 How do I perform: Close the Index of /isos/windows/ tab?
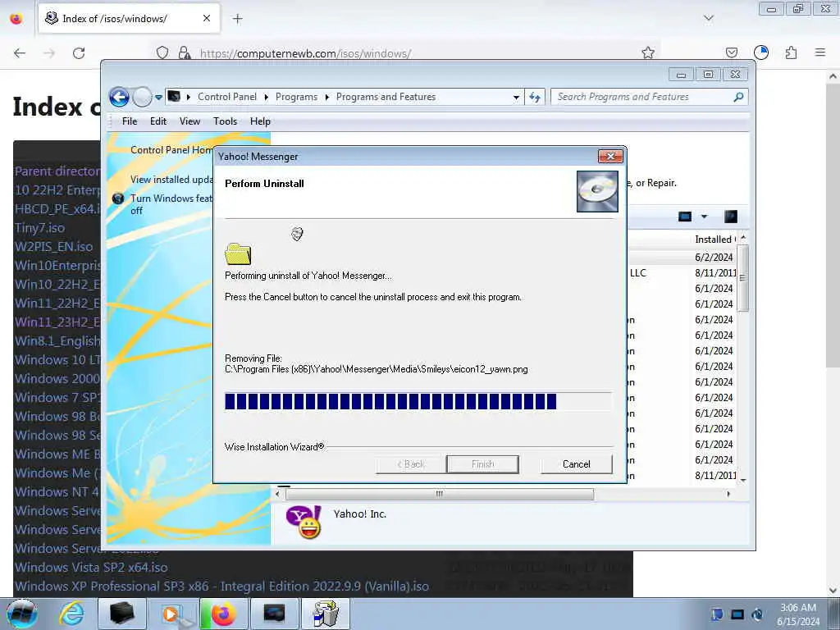tap(207, 18)
